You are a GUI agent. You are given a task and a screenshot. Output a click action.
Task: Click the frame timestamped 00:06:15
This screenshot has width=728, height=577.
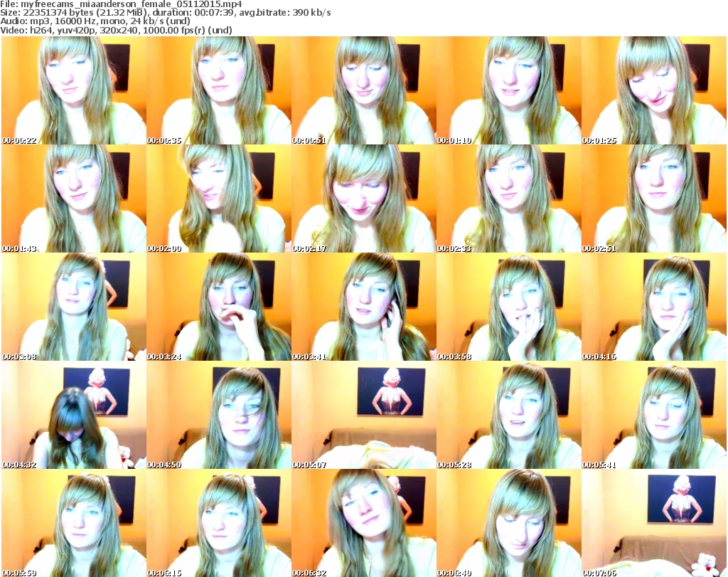click(x=219, y=523)
